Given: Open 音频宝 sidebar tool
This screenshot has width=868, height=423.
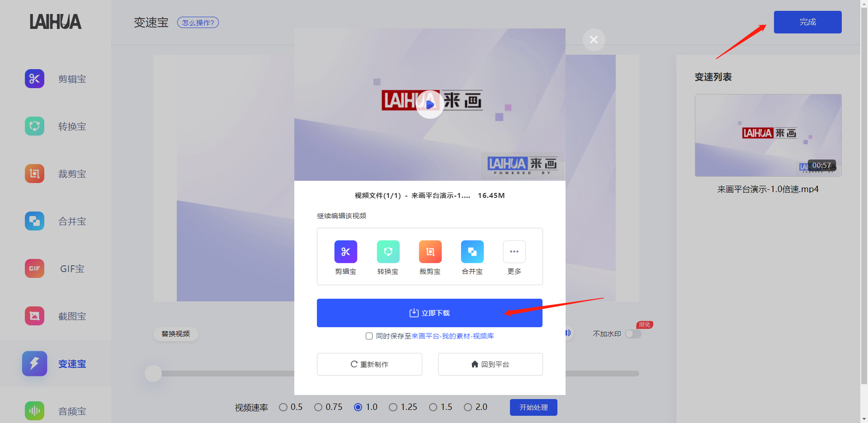Looking at the screenshot, I should (x=55, y=411).
